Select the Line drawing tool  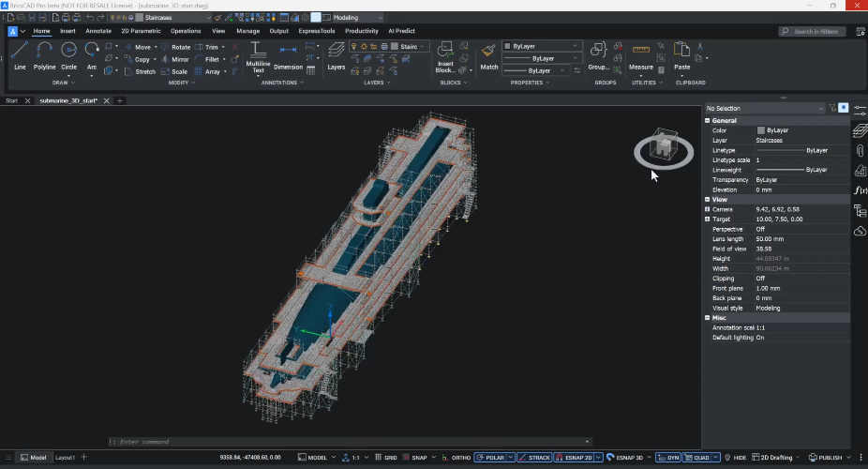click(20, 53)
